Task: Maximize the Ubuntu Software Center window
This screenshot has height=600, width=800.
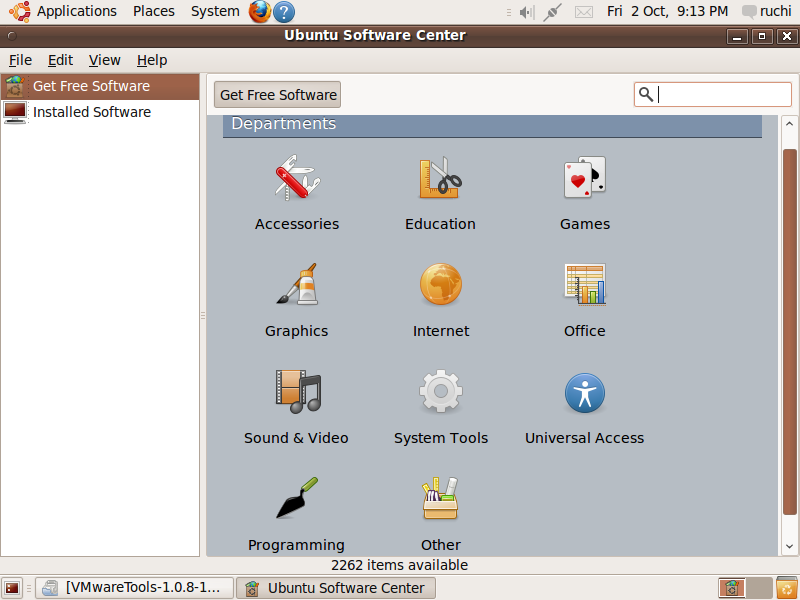Action: click(762, 36)
